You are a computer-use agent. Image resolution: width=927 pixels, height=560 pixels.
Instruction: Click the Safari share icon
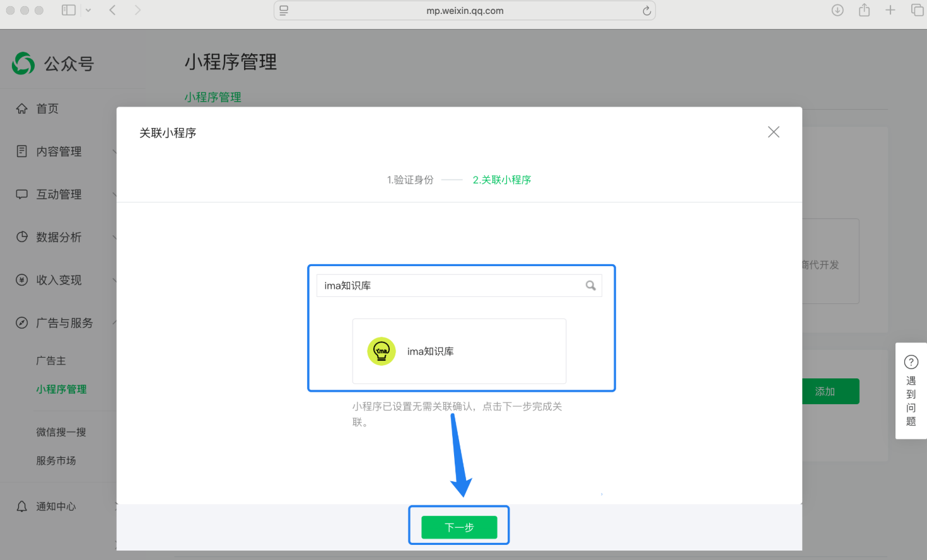864,10
